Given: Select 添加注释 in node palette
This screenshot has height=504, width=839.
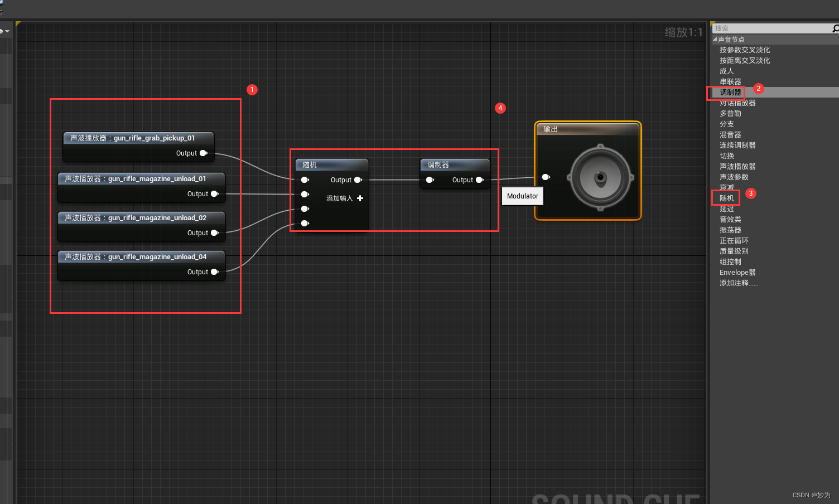Looking at the screenshot, I should tap(739, 283).
